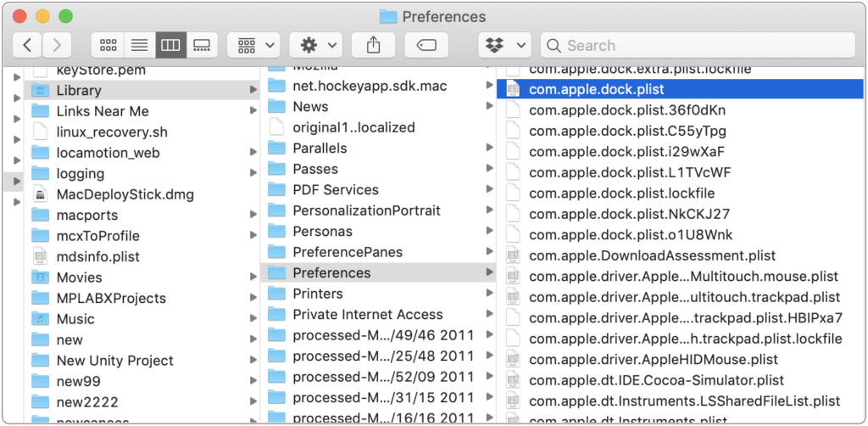
Task: Go back with the left arrow button
Action: (x=26, y=46)
